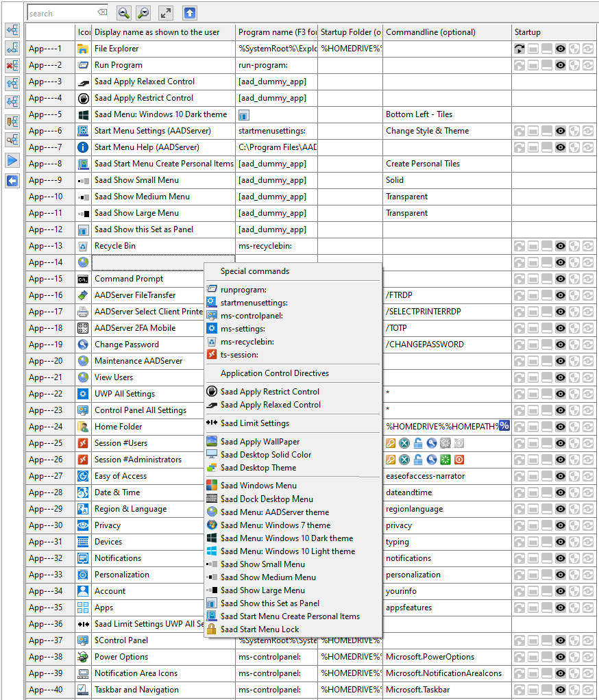Screen dimensions: 599x700
Task: Toggle the shield icon in the Run Program row
Action: [x=574, y=65]
